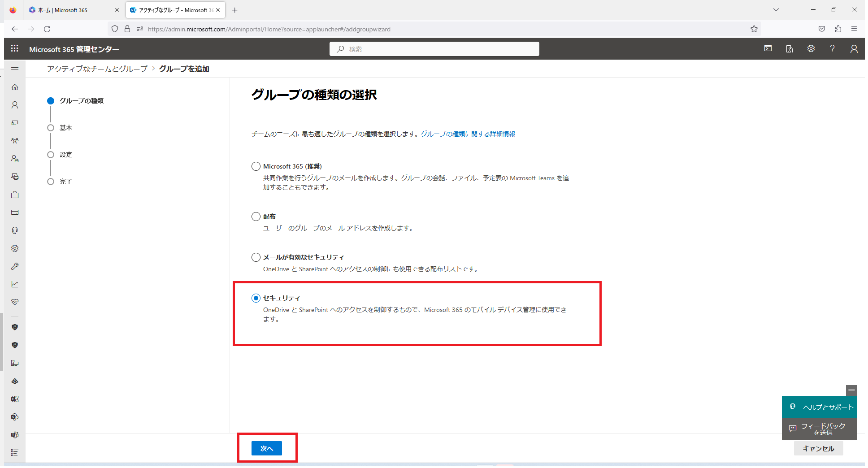Go back with browser back arrow

[15, 29]
